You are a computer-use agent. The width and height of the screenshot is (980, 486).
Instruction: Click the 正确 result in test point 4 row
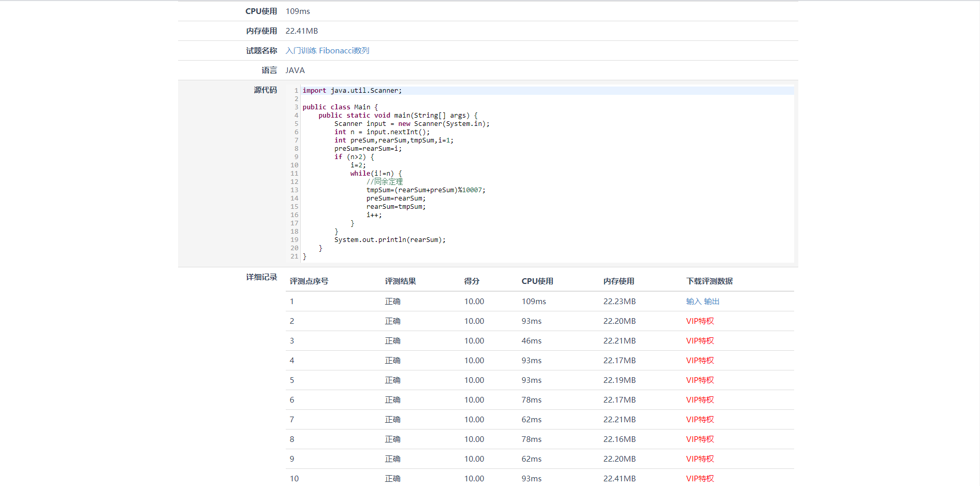(x=392, y=361)
